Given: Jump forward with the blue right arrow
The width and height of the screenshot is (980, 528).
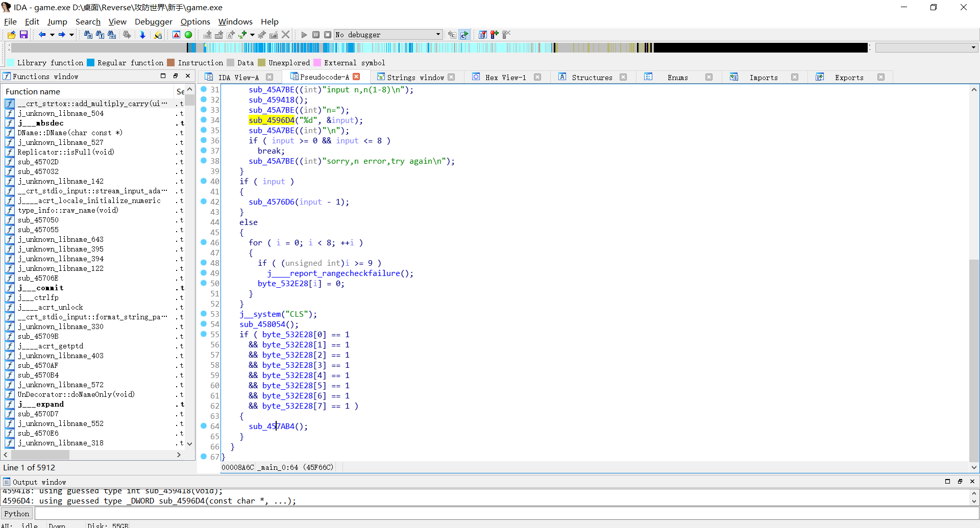Looking at the screenshot, I should click(x=62, y=35).
